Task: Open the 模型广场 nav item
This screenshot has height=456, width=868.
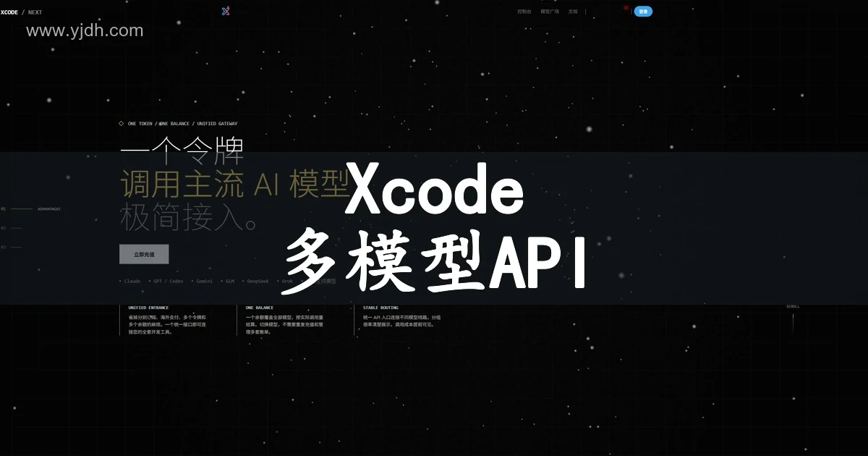Action: point(550,12)
